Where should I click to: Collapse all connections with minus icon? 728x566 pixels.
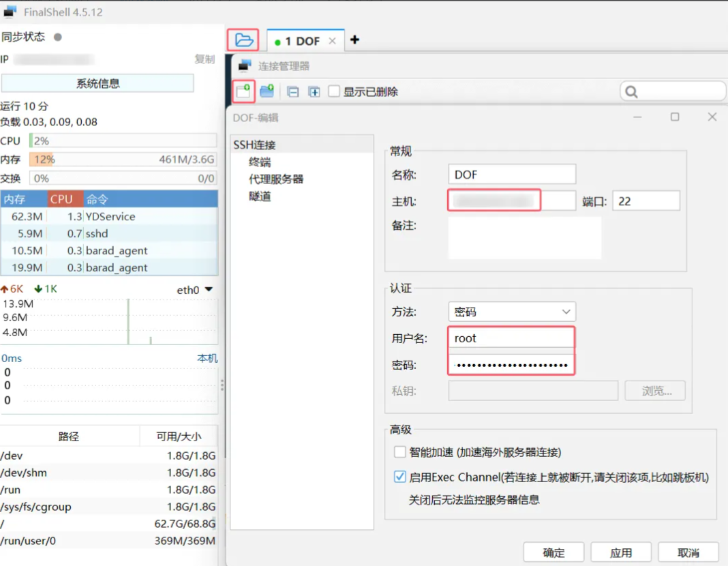(x=293, y=92)
